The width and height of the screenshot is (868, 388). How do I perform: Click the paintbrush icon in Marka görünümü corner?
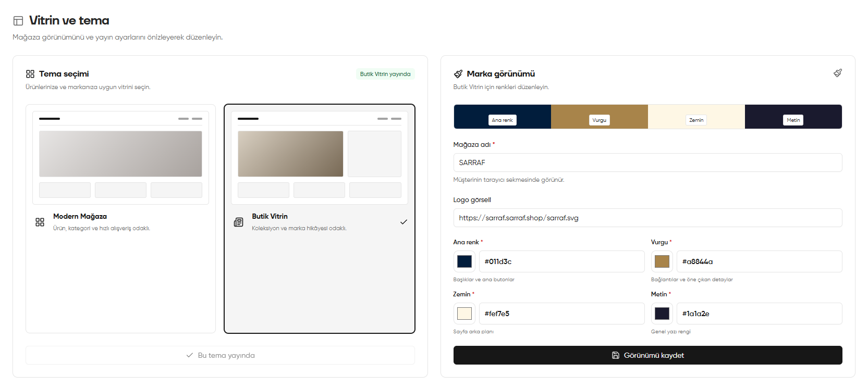[838, 73]
